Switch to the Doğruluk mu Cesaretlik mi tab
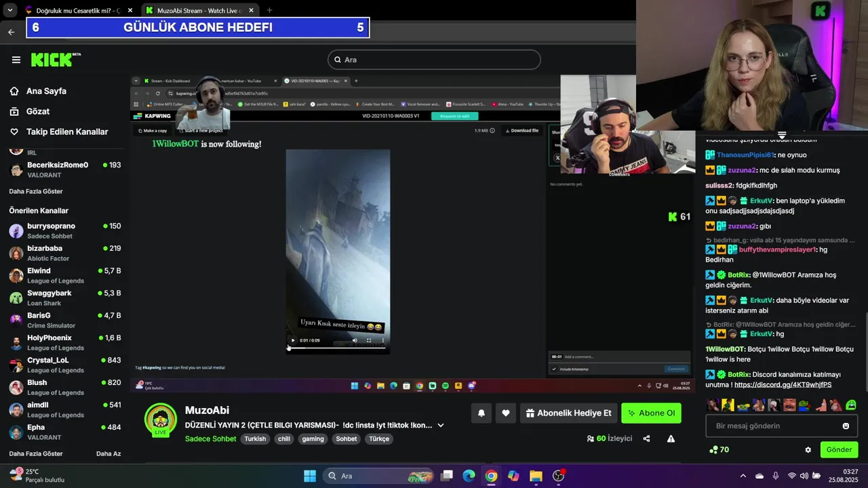The height and width of the screenshot is (488, 868). pyautogui.click(x=77, y=11)
